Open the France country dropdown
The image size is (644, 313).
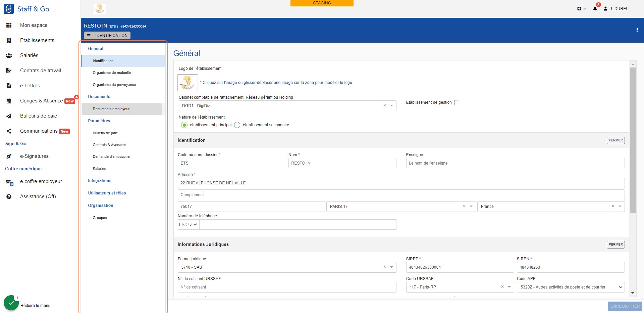[620, 207]
